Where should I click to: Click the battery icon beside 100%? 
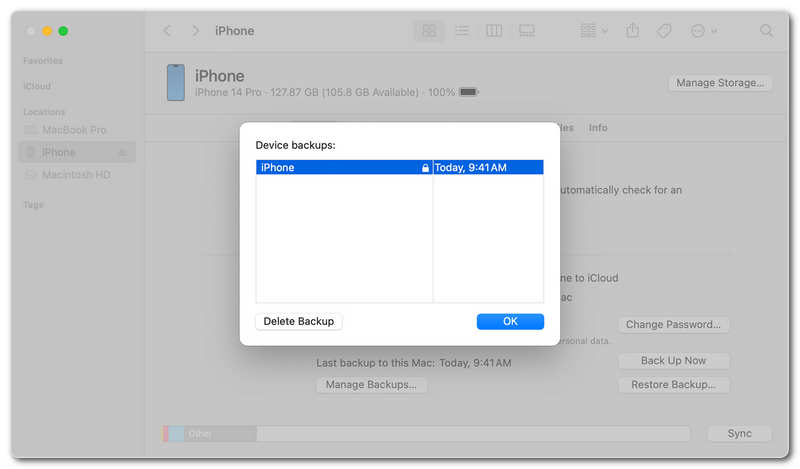[x=468, y=92]
